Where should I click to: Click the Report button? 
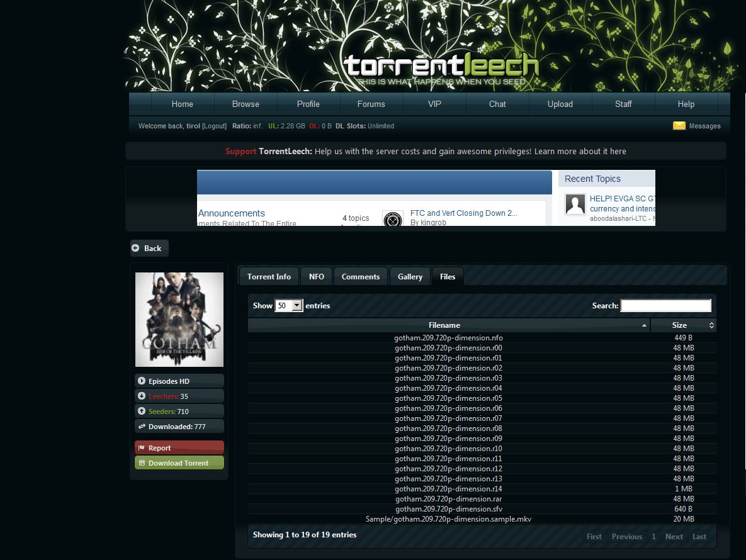[x=179, y=448]
